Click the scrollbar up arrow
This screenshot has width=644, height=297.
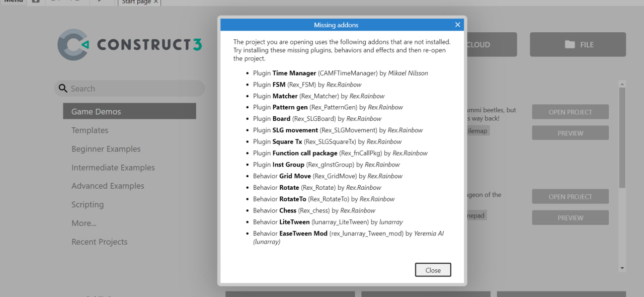(622, 84)
